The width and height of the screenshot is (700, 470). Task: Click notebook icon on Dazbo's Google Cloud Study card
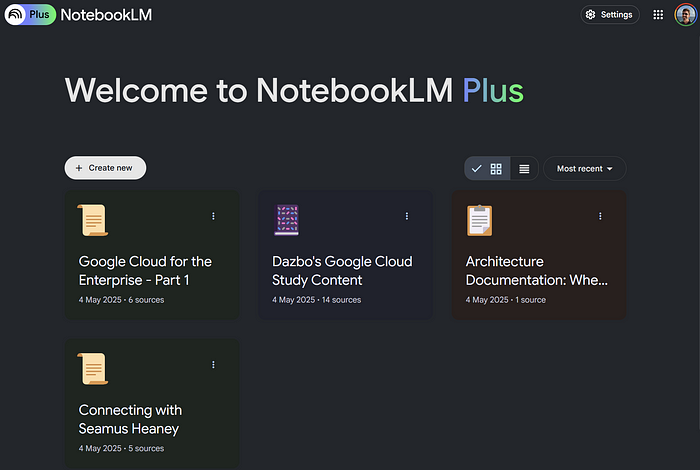click(287, 220)
